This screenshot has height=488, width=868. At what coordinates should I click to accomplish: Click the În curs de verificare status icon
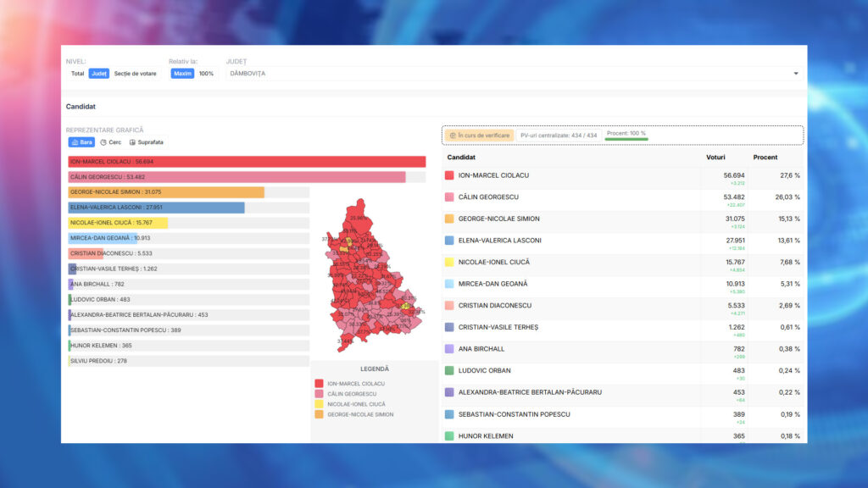coord(453,135)
